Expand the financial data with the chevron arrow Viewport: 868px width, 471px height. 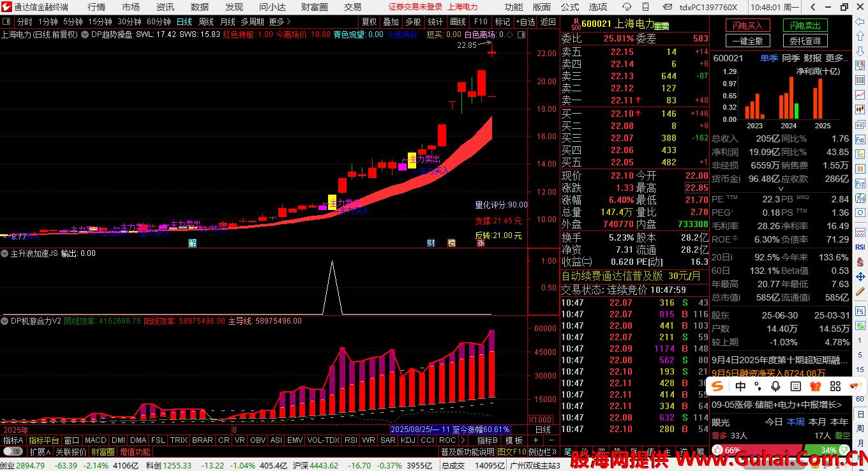780,190
